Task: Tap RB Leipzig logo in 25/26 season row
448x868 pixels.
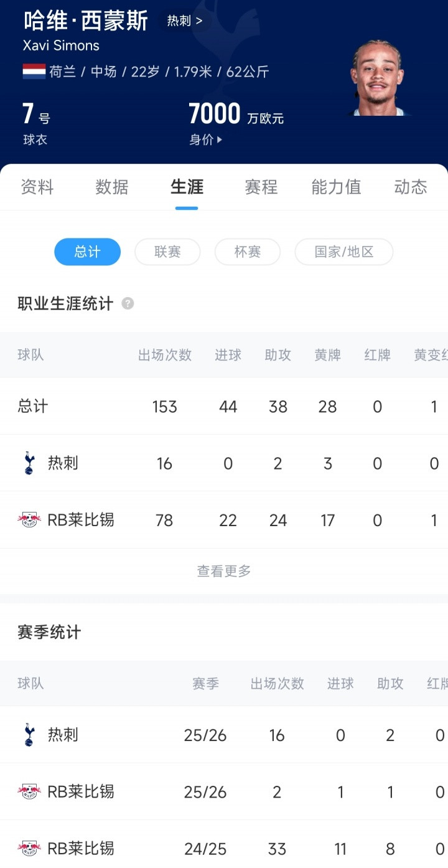Action: (x=29, y=791)
